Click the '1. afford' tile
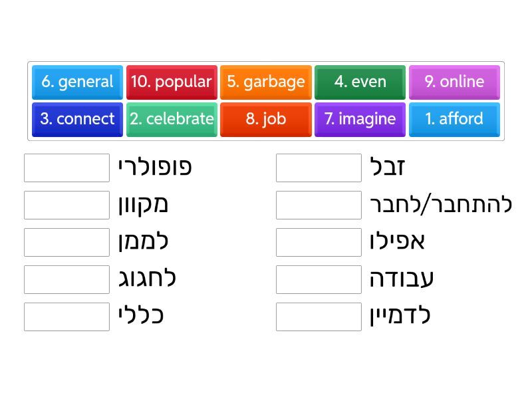This screenshot has height=399, width=532. [454, 119]
